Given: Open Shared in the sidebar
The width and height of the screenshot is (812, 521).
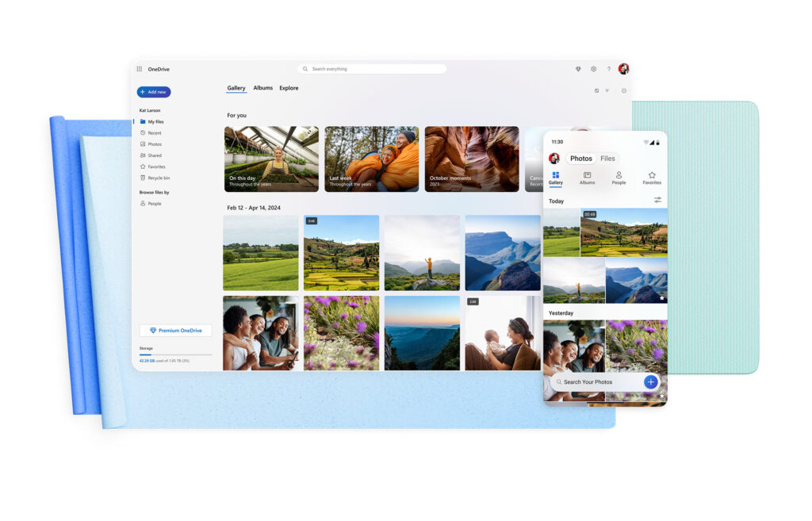Looking at the screenshot, I should pyautogui.click(x=151, y=155).
